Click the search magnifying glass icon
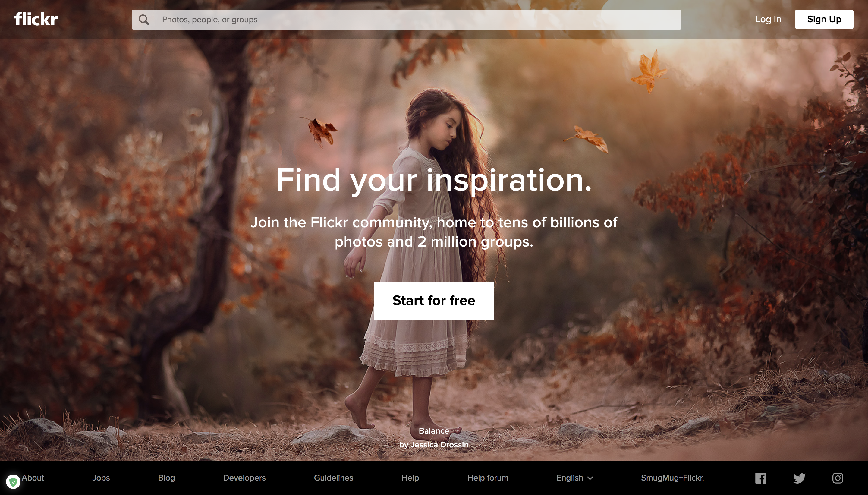Screen dimensions: 868x495 (x=144, y=19)
